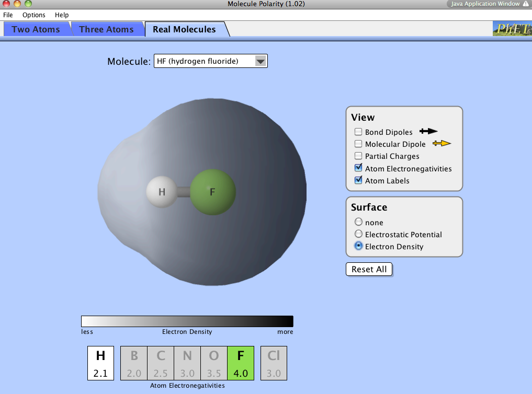Select Electron Density surface radio button
The height and width of the screenshot is (394, 532).
coord(358,246)
